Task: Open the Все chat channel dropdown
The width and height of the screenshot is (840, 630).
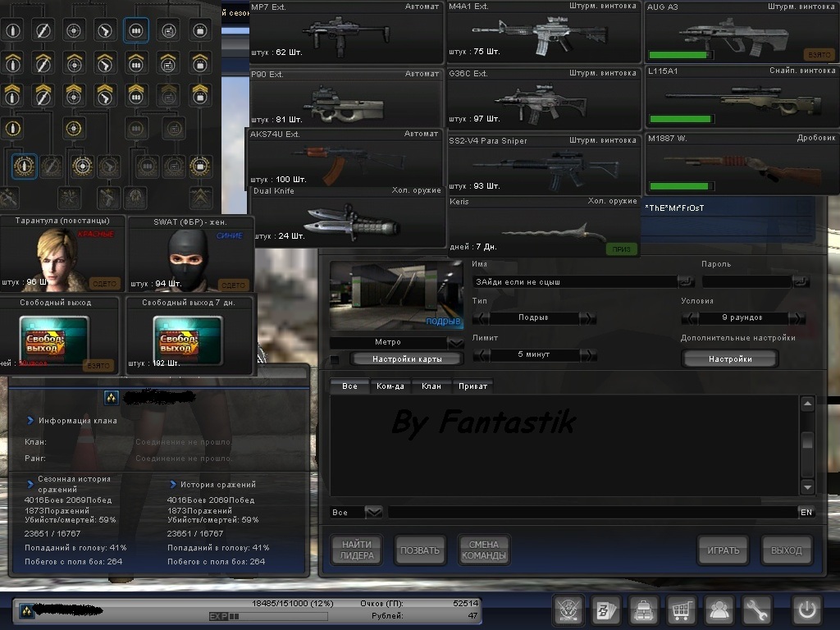Action: (373, 512)
